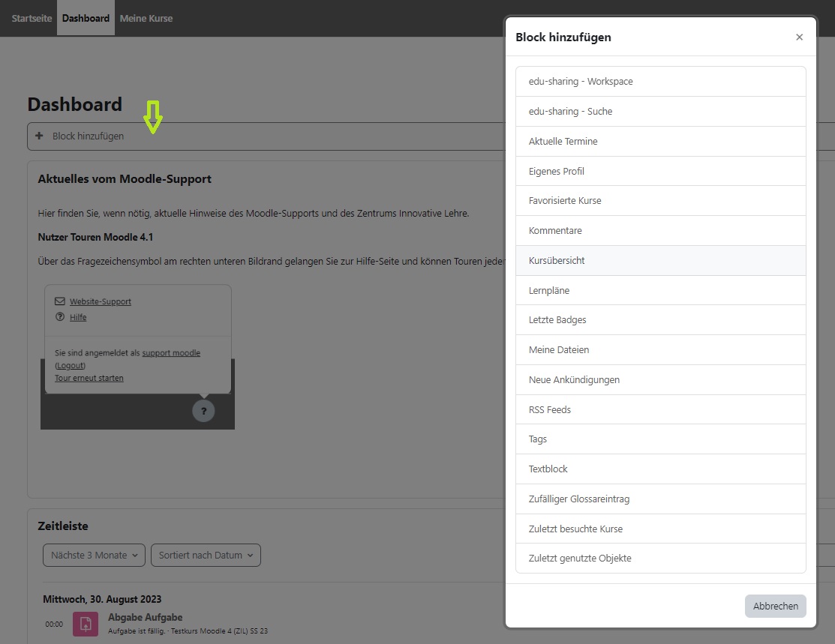
Task: Select Kursübersicht from the block list
Action: 557,260
